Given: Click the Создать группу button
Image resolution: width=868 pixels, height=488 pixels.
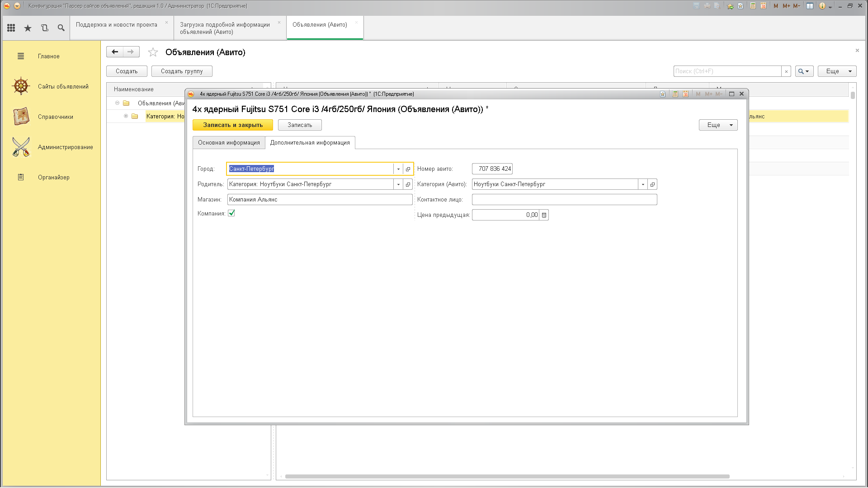Looking at the screenshot, I should pyautogui.click(x=182, y=71).
